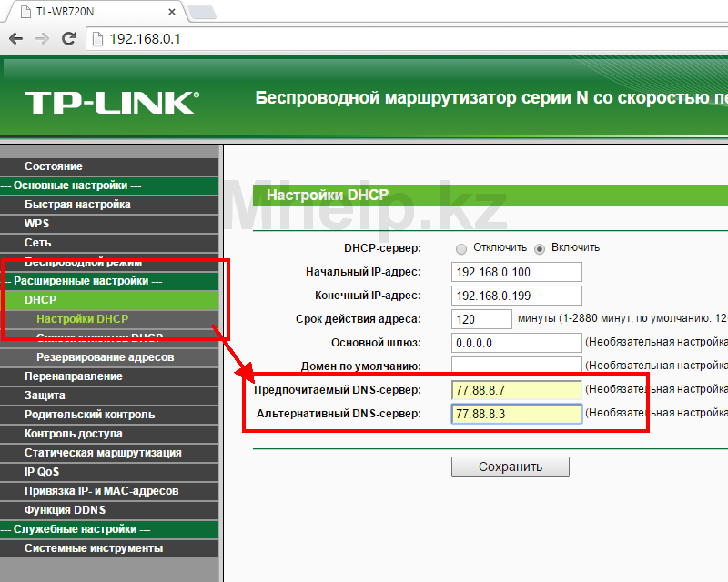Open IP QoS menu item

109,472
